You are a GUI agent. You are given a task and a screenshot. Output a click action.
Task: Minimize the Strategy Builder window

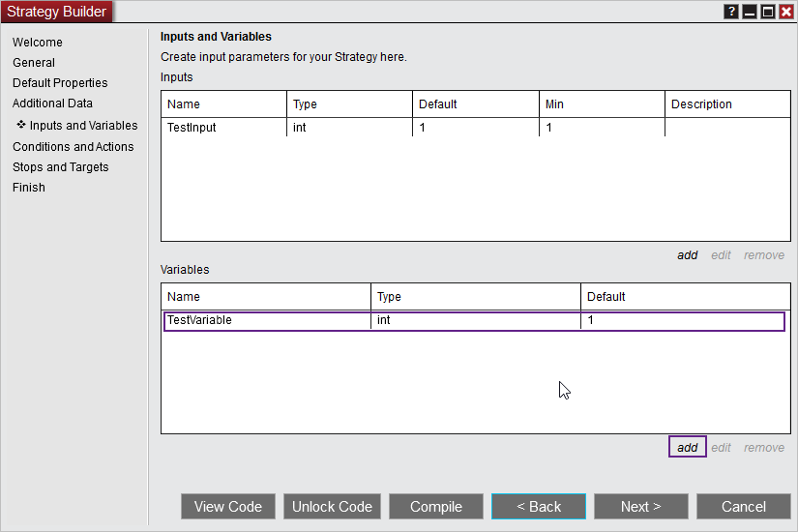pyautogui.click(x=750, y=12)
